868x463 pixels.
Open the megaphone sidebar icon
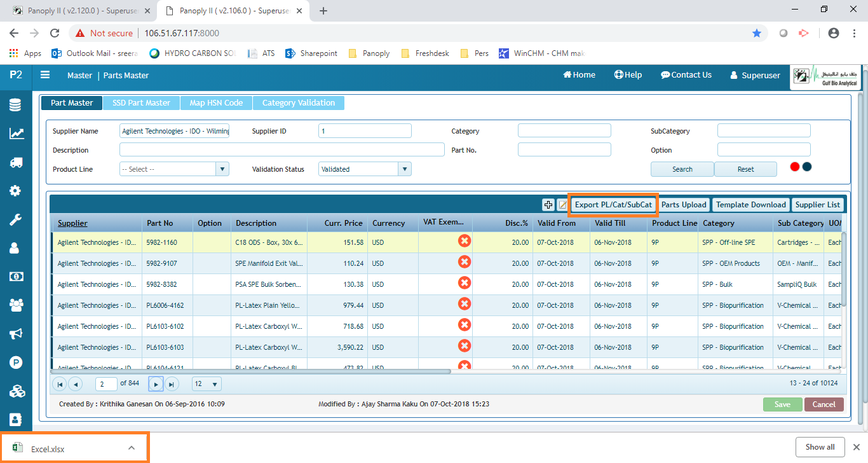click(x=16, y=334)
